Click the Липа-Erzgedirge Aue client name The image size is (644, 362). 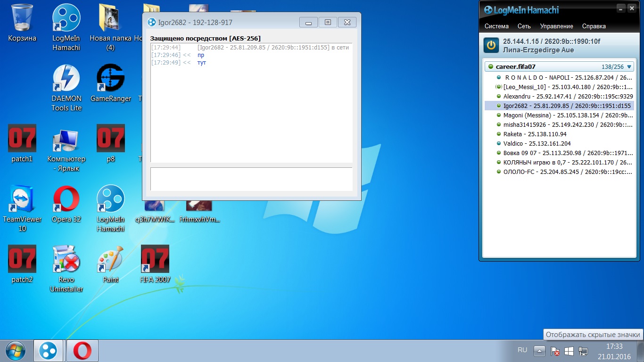[x=538, y=50]
